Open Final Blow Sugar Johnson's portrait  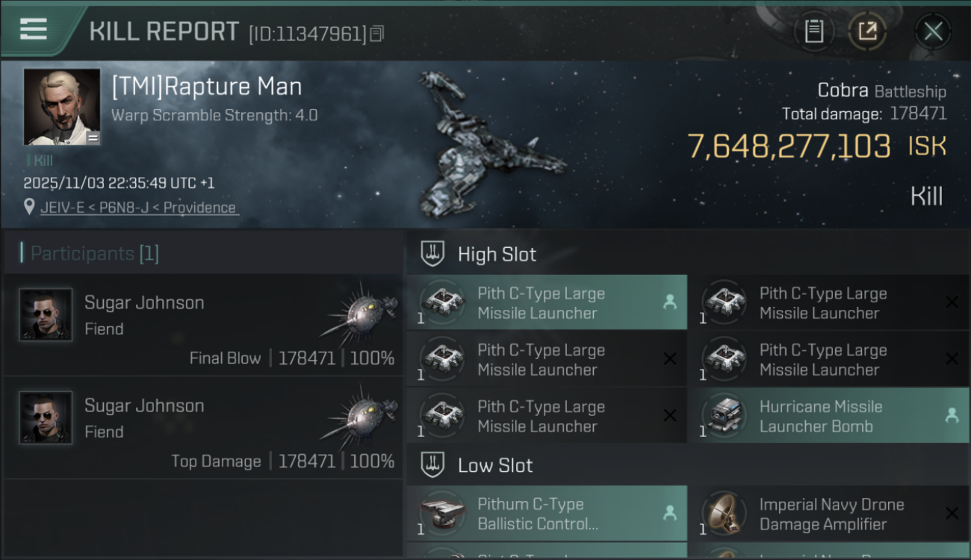(46, 315)
